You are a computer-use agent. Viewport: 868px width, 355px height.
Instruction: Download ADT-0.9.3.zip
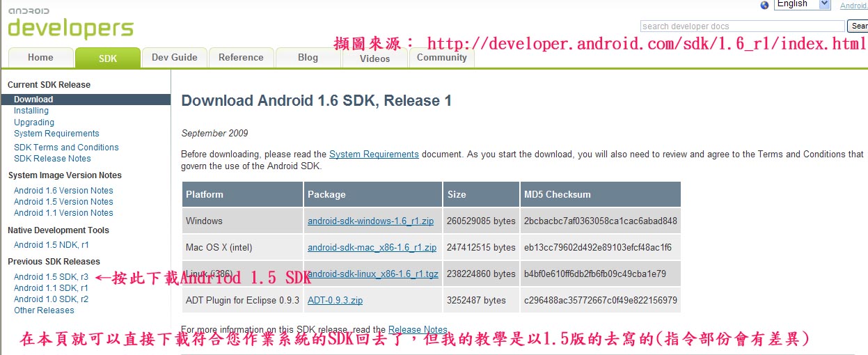coord(335,301)
